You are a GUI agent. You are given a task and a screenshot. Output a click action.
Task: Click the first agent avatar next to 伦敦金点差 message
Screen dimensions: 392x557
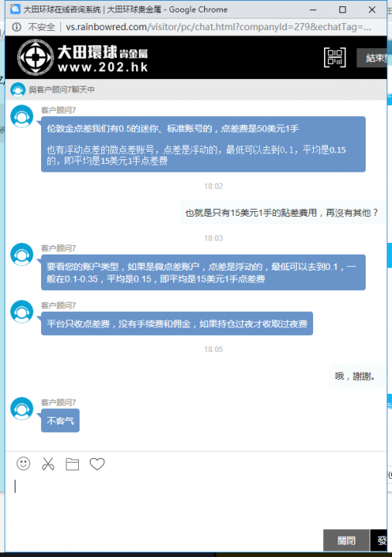click(x=22, y=116)
